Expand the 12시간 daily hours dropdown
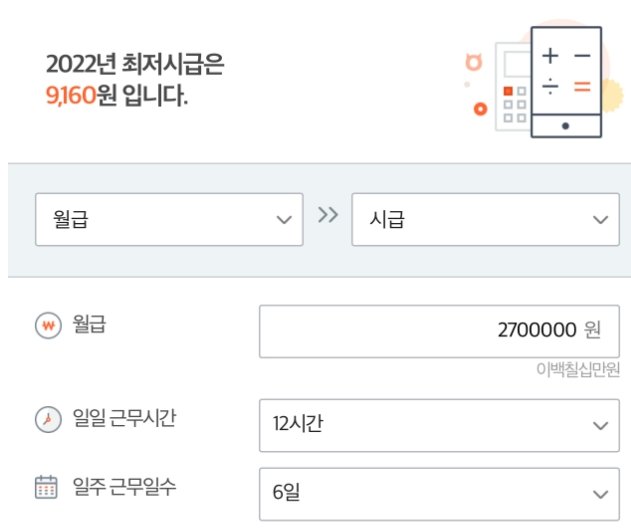 [x=439, y=425]
